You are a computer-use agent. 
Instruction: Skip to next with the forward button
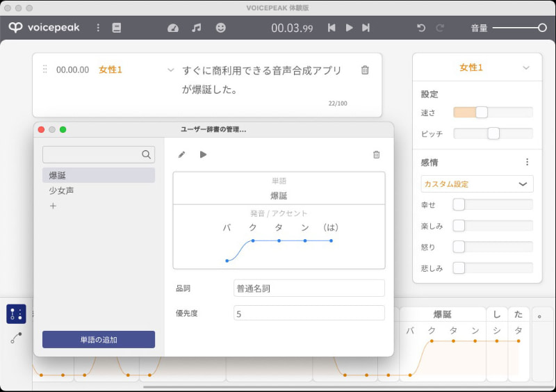coord(366,28)
